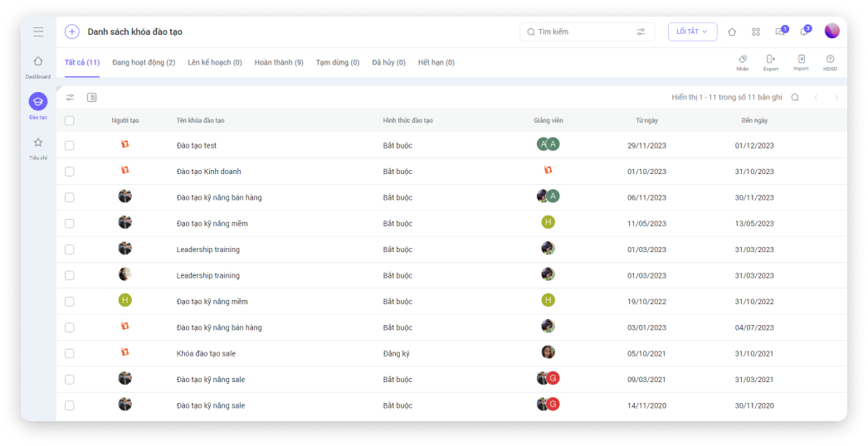868x446 pixels.
Task: Go to Dashboard in the sidebar
Action: [38, 65]
